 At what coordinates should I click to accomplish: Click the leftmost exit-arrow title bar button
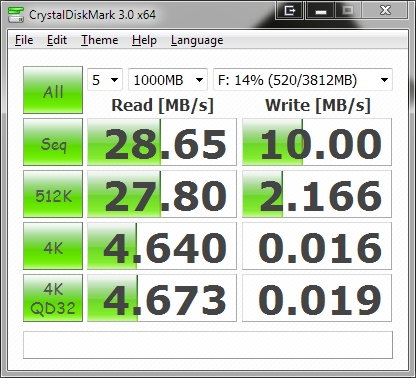click(x=289, y=11)
